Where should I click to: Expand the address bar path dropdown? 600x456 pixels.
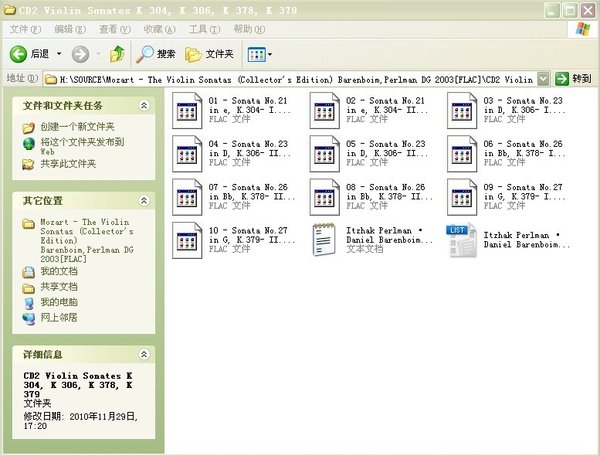[x=542, y=78]
